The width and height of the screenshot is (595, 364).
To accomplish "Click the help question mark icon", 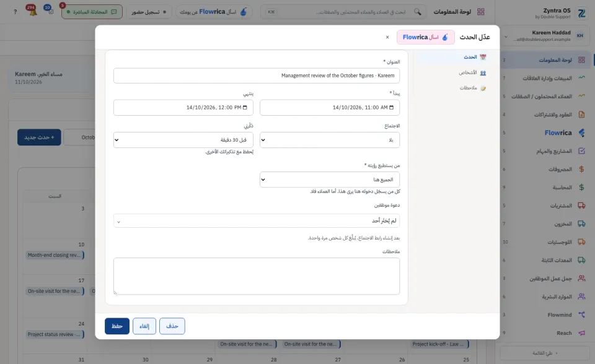I will (15, 12).
